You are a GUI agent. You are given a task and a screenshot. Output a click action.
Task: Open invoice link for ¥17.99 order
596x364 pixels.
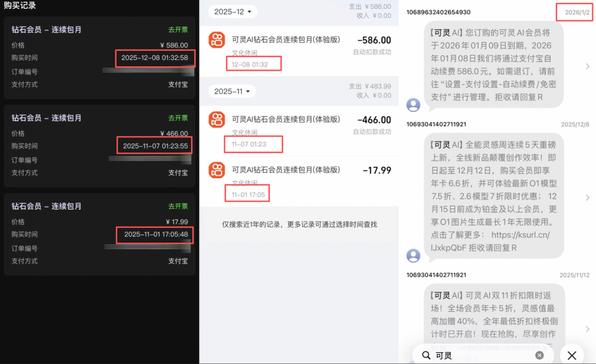coord(178,206)
